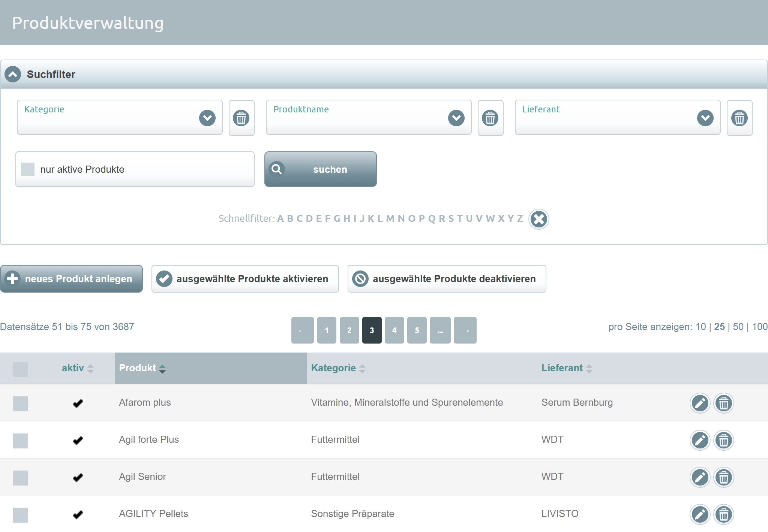Edit the Agil Senior product
Screen dimensions: 768x532
[700, 477]
